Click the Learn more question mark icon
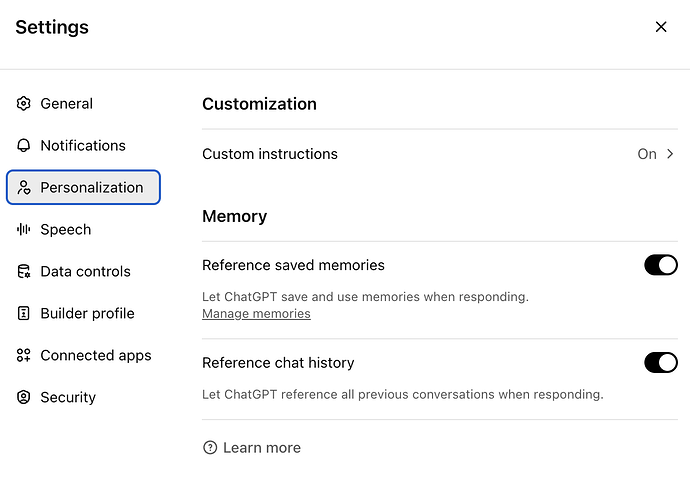This screenshot has height=491, width=690. point(210,448)
